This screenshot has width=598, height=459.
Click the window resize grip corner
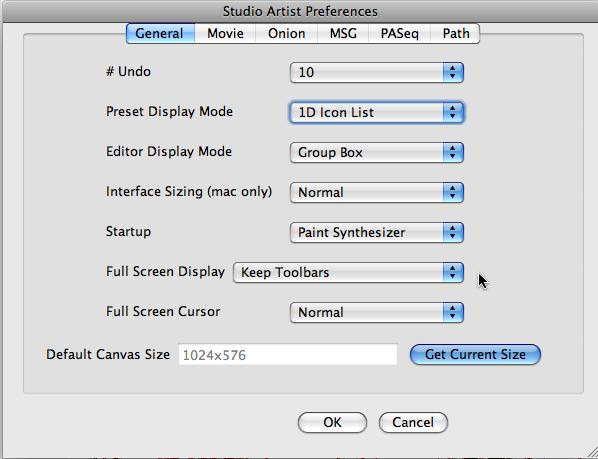pos(590,451)
